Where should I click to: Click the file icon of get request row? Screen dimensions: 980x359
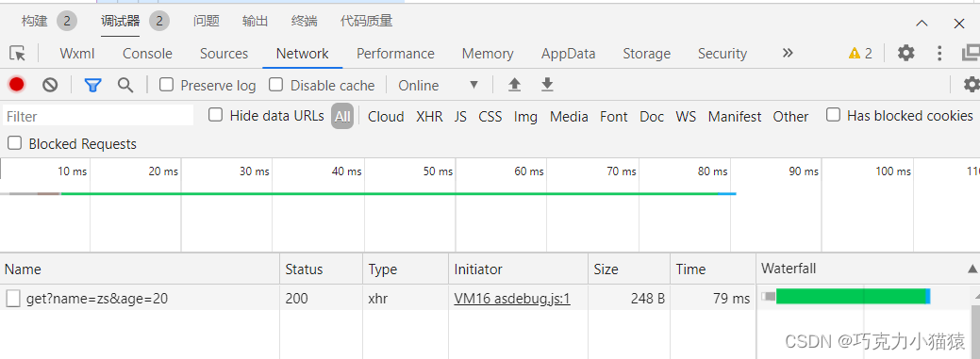[x=13, y=299]
